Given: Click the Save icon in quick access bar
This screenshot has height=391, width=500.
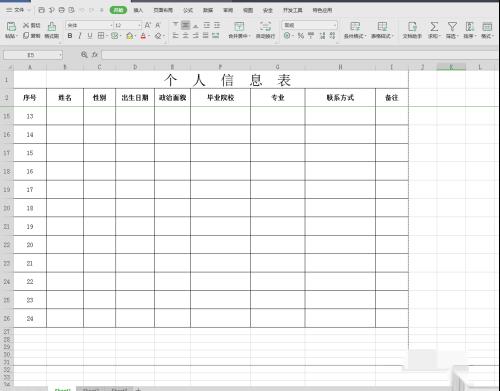Looking at the screenshot, I should click(42, 10).
